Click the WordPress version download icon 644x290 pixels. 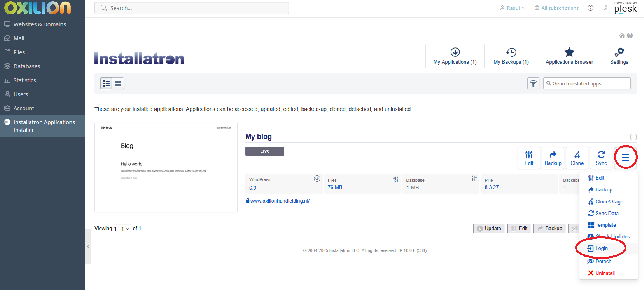tap(317, 179)
